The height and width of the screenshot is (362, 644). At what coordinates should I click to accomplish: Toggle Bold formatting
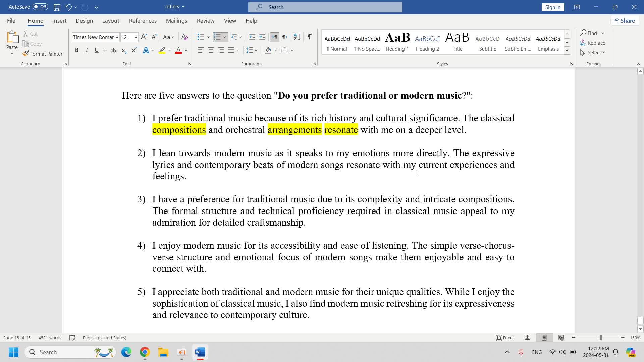pos(77,50)
